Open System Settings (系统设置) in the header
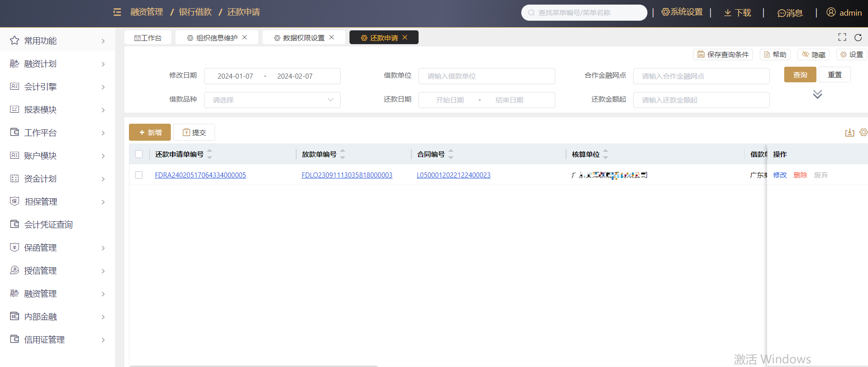The image size is (868, 367). click(682, 12)
